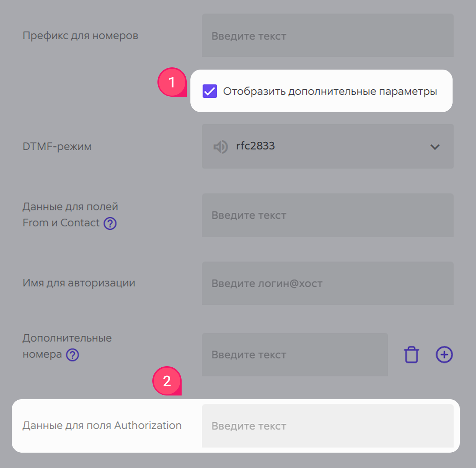Delete the additional number with trash icon
The height and width of the screenshot is (468, 476).
click(x=411, y=354)
